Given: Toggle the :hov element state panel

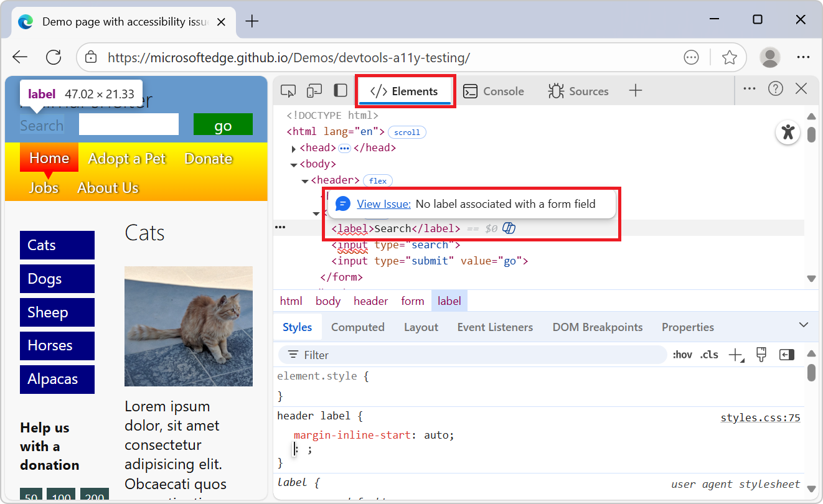Looking at the screenshot, I should pos(682,355).
